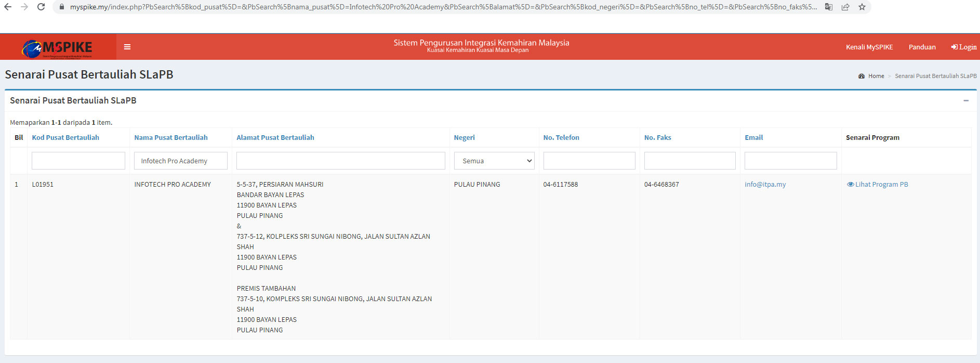
Task: Sort by No. Telefon column header
Action: [561, 137]
